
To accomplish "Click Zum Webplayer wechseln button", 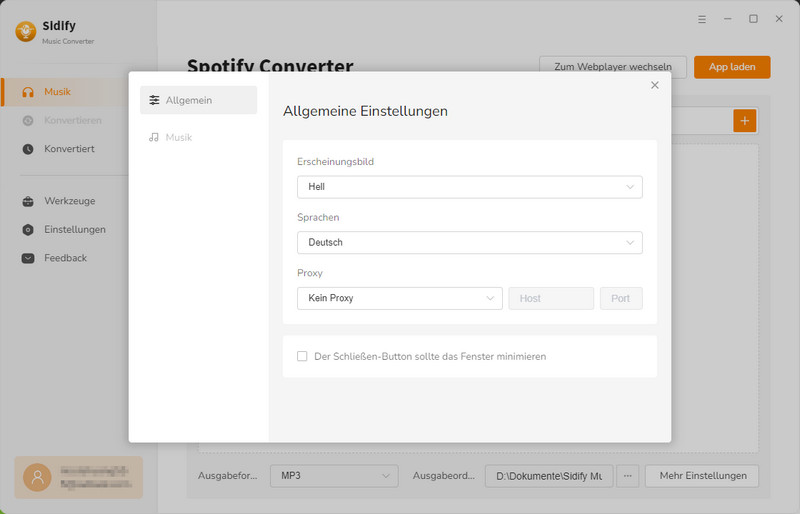I will pos(613,67).
